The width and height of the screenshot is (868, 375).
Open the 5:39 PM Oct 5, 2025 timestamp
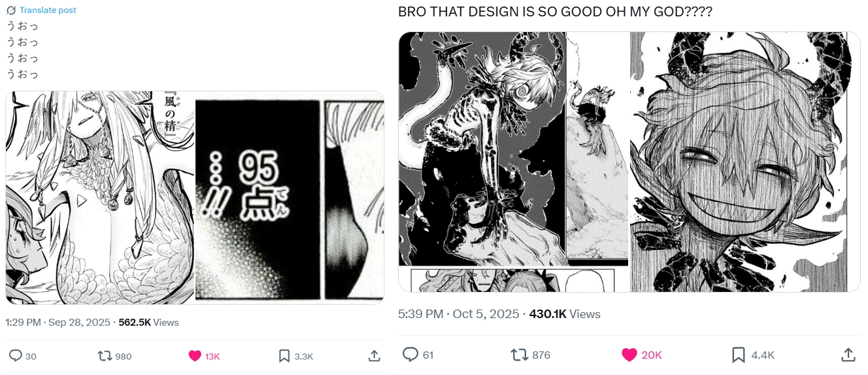(x=459, y=314)
